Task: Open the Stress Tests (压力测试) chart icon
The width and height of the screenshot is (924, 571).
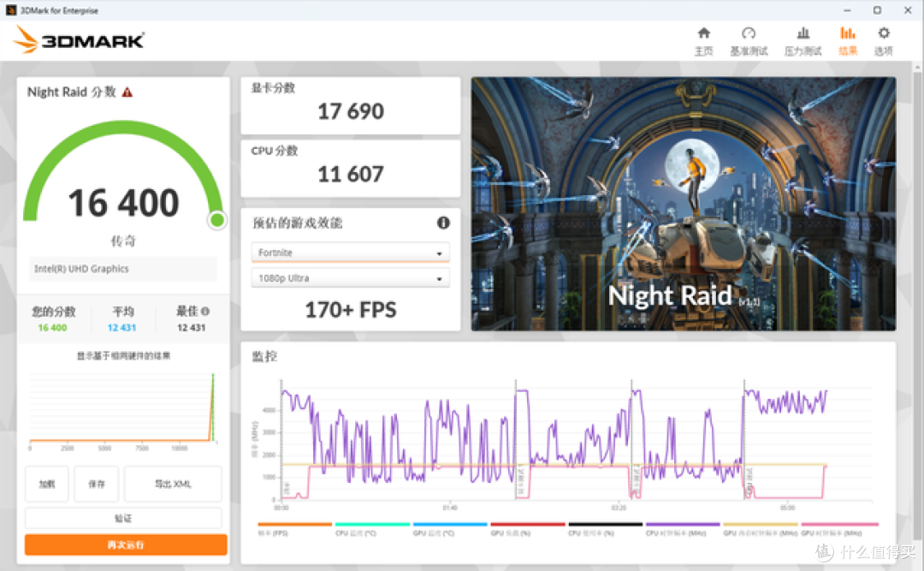Action: click(x=803, y=33)
